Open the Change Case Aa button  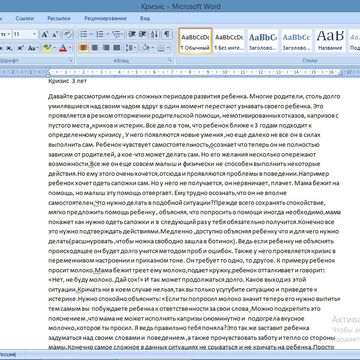(x=32, y=48)
